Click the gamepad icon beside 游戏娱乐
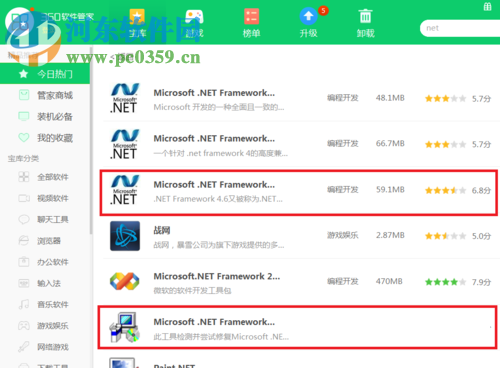Screen dimensions: 500x368 (24, 326)
